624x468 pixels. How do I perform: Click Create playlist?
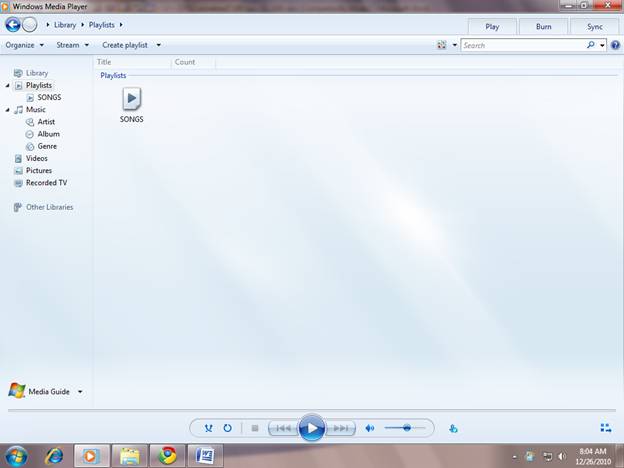click(125, 45)
